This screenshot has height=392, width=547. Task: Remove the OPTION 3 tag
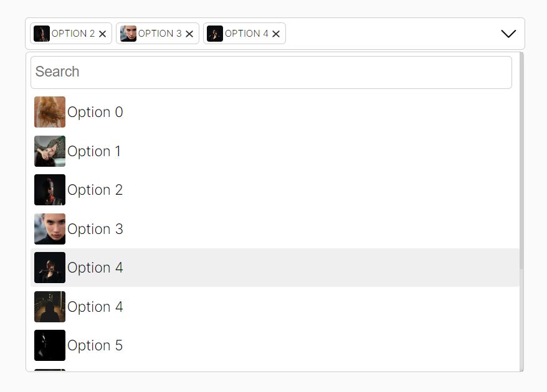[189, 34]
